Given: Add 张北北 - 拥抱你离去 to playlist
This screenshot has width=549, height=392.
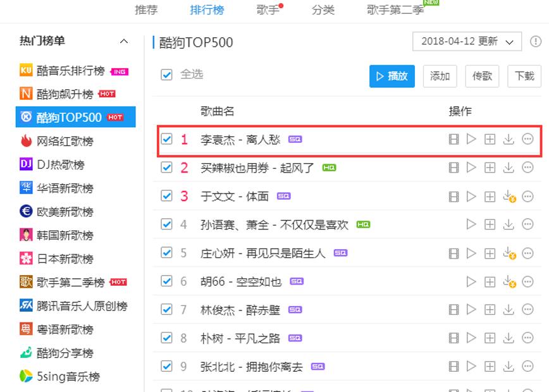Looking at the screenshot, I should 490,367.
